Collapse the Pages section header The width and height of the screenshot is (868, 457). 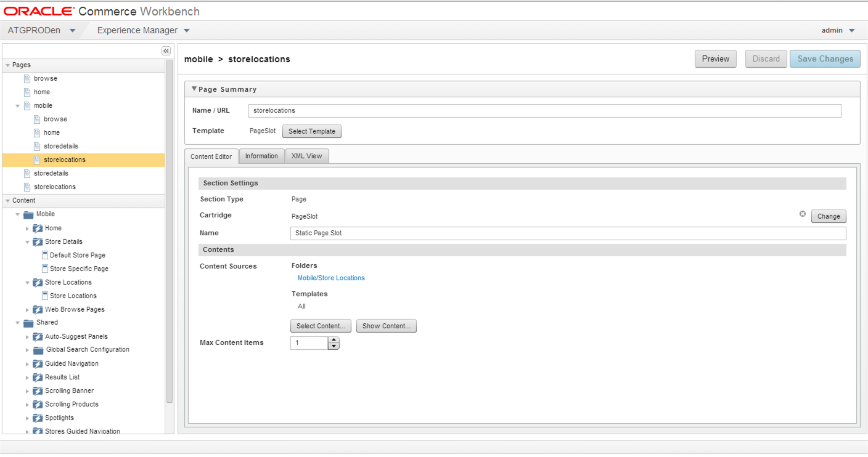[8, 65]
